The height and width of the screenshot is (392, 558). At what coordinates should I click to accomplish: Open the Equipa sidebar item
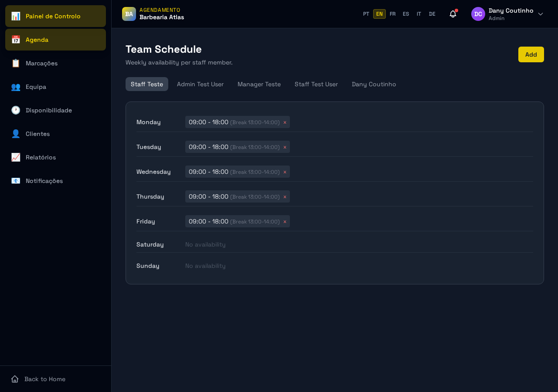click(x=55, y=87)
